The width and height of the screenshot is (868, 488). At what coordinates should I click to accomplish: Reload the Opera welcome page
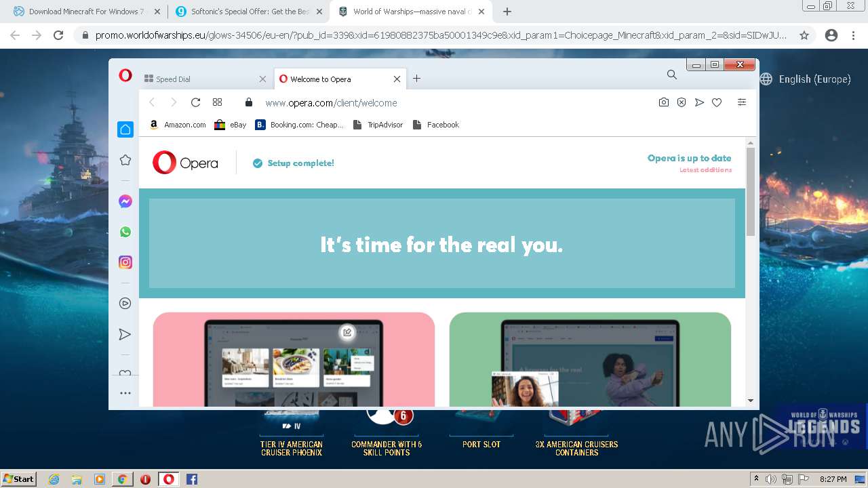tap(195, 102)
